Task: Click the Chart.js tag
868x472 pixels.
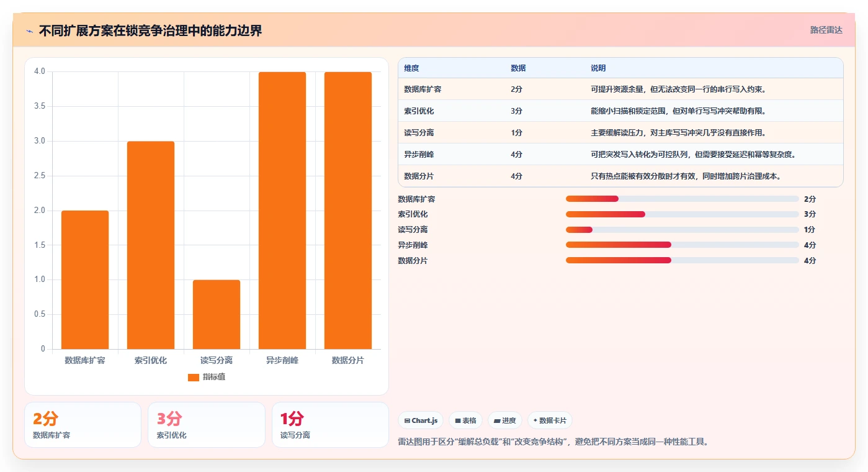Action: (x=421, y=420)
